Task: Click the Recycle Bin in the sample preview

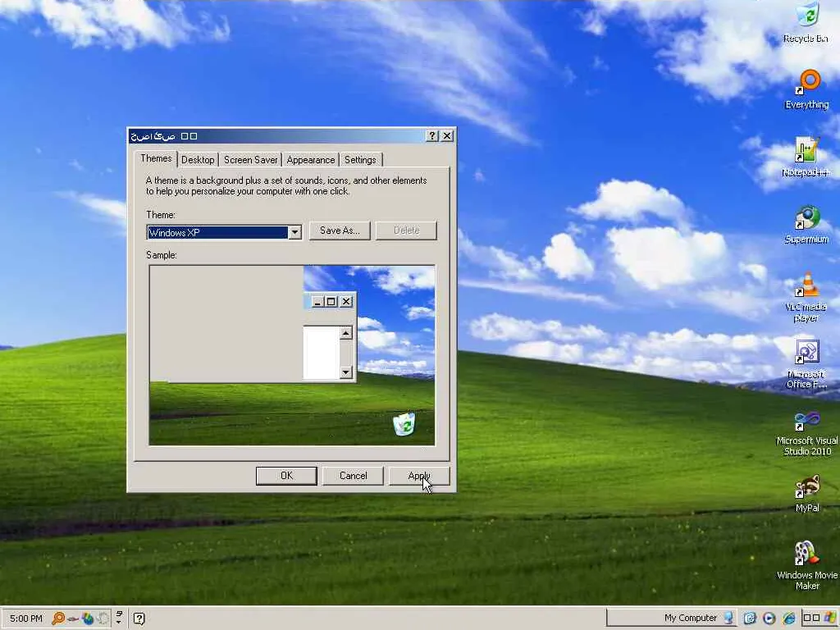Action: (x=404, y=424)
